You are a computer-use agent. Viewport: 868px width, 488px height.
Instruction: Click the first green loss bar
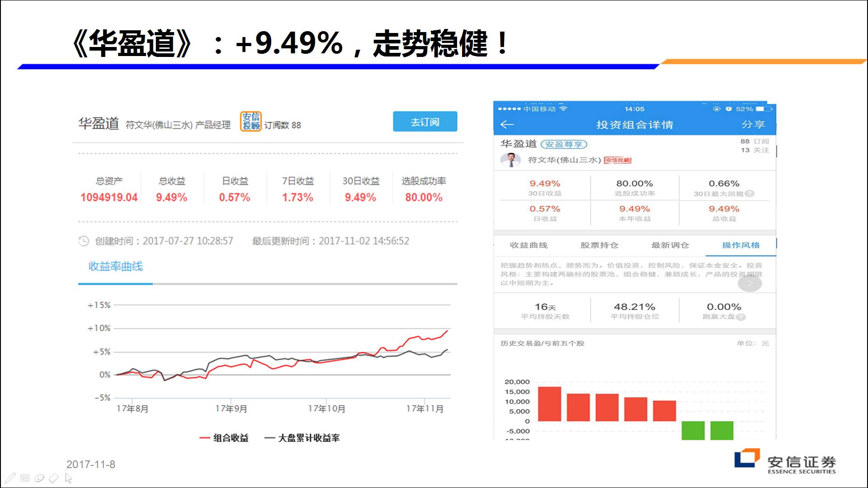(693, 430)
